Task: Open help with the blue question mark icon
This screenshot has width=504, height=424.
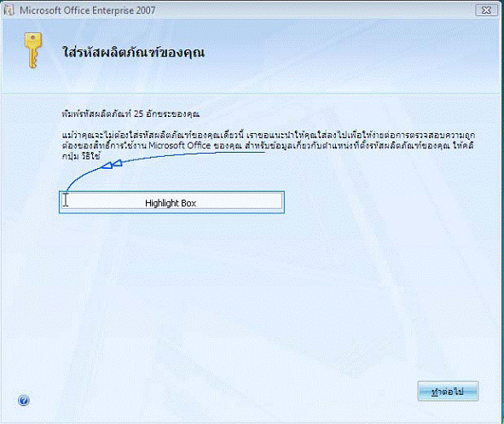Action: [x=24, y=400]
